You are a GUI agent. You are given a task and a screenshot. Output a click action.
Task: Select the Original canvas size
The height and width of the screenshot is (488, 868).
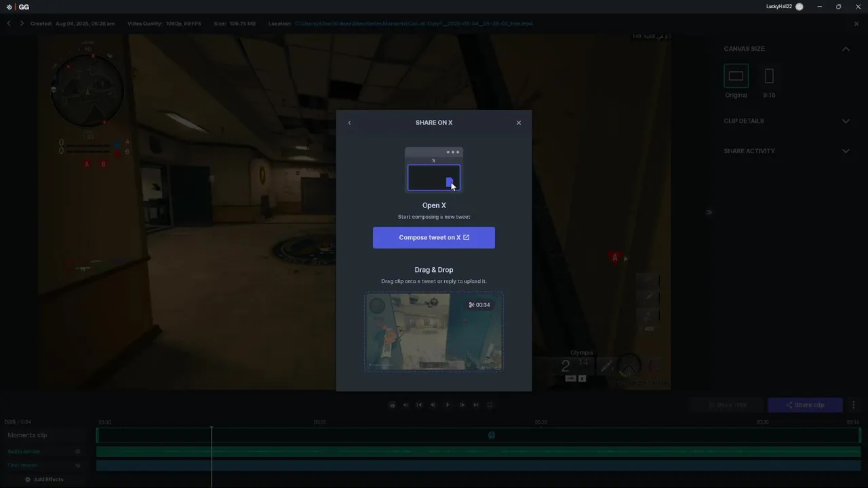(736, 76)
